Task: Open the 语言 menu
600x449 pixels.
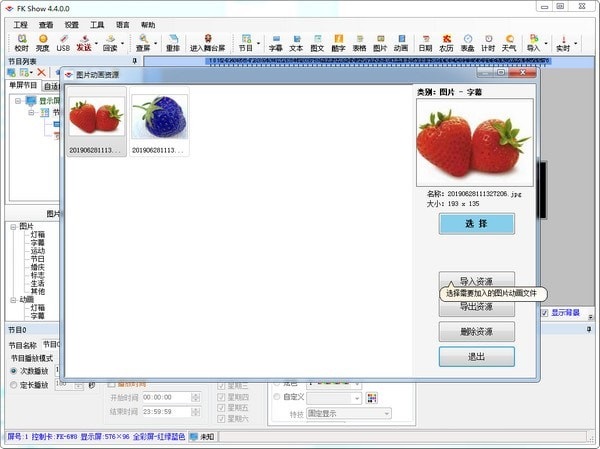Action: coord(122,25)
